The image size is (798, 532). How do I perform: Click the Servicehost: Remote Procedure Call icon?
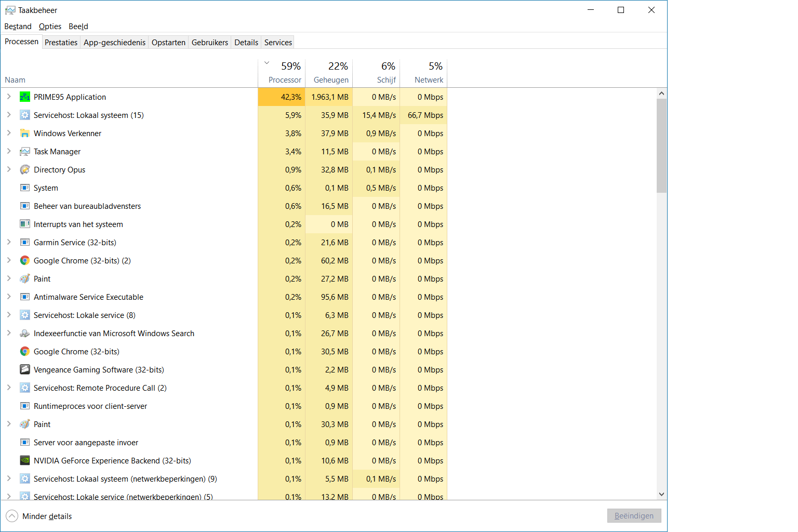point(25,388)
